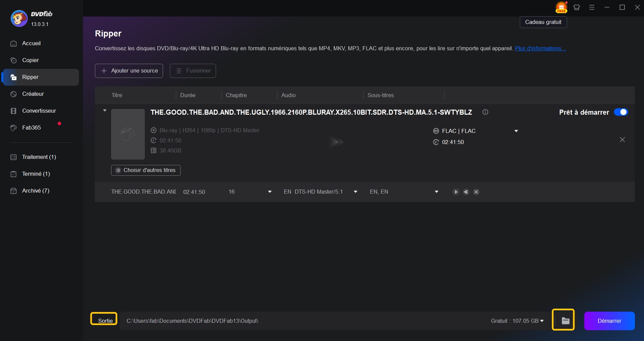
Task: Open advanced settings icon on title row
Action: 466,192
